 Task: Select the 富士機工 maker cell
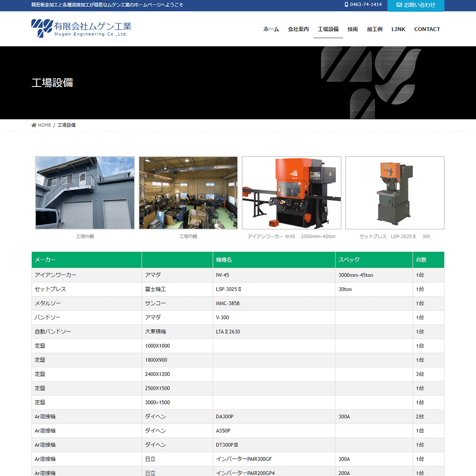click(x=177, y=289)
